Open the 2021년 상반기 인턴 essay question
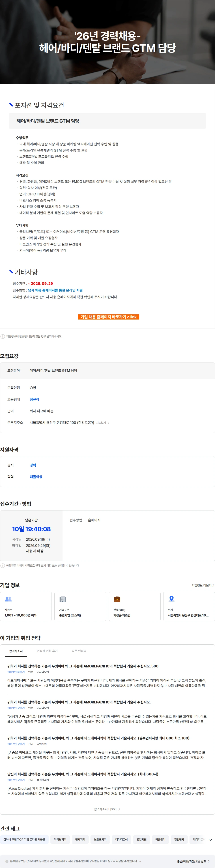This screenshot has width=215, height=868. [x=79, y=702]
